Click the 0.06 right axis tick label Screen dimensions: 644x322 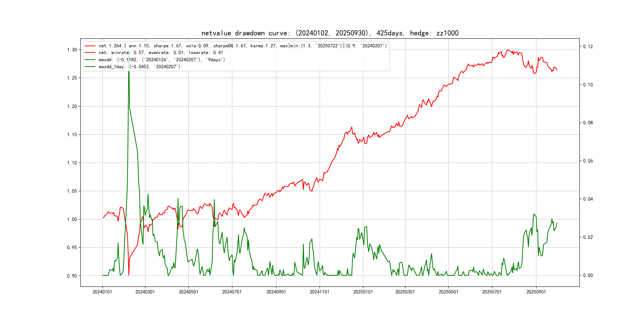(588, 161)
